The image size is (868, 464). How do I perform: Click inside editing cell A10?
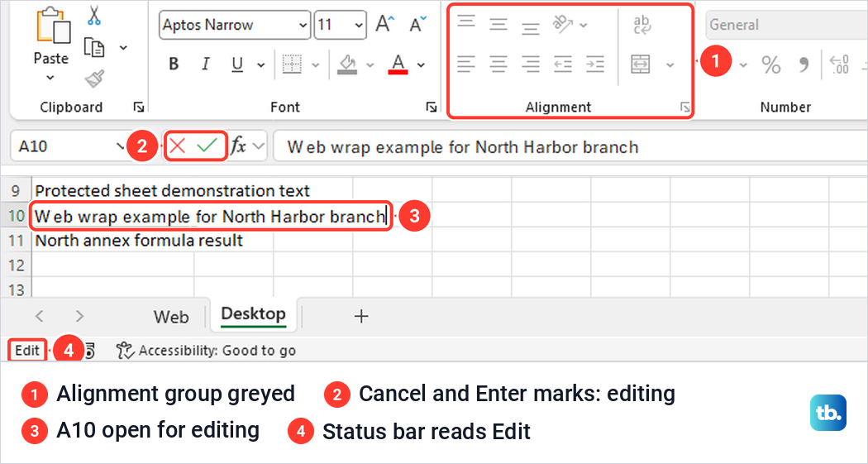[x=211, y=216]
